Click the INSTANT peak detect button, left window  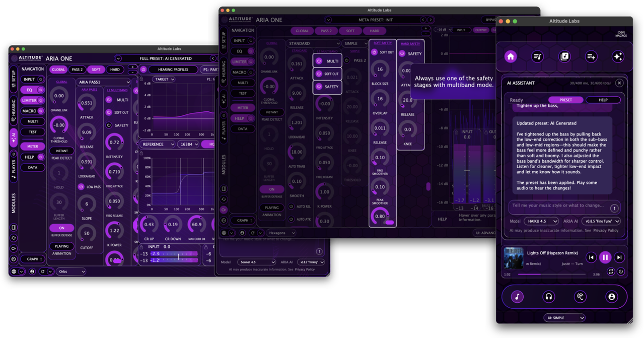point(61,151)
